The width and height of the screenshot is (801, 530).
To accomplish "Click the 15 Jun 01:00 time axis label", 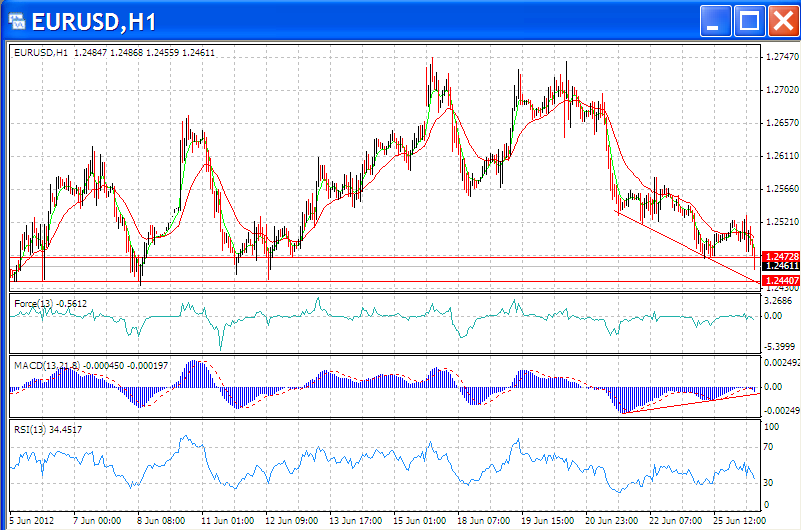I will pos(421,520).
